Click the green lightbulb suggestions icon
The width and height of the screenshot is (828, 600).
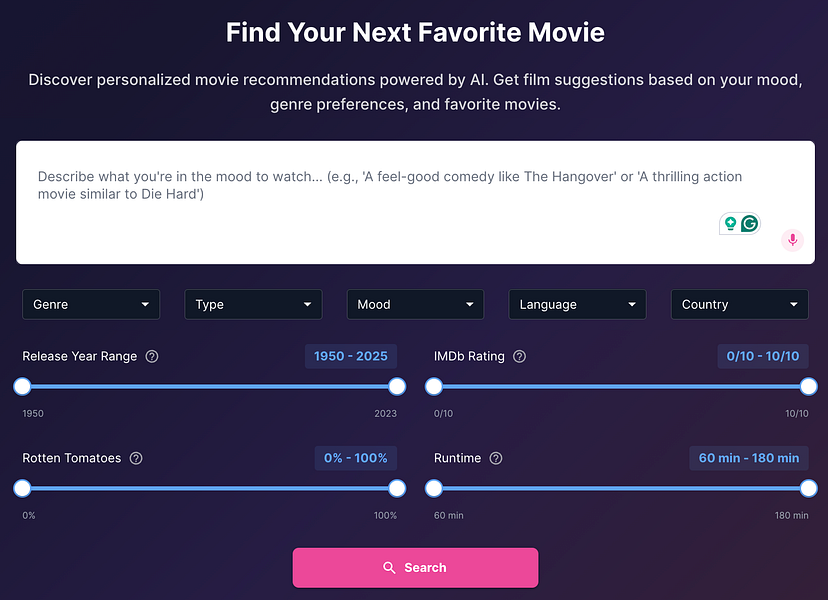731,223
